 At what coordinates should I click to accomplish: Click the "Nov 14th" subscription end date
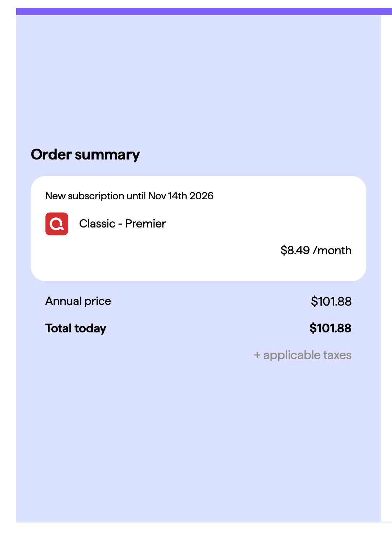[168, 196]
